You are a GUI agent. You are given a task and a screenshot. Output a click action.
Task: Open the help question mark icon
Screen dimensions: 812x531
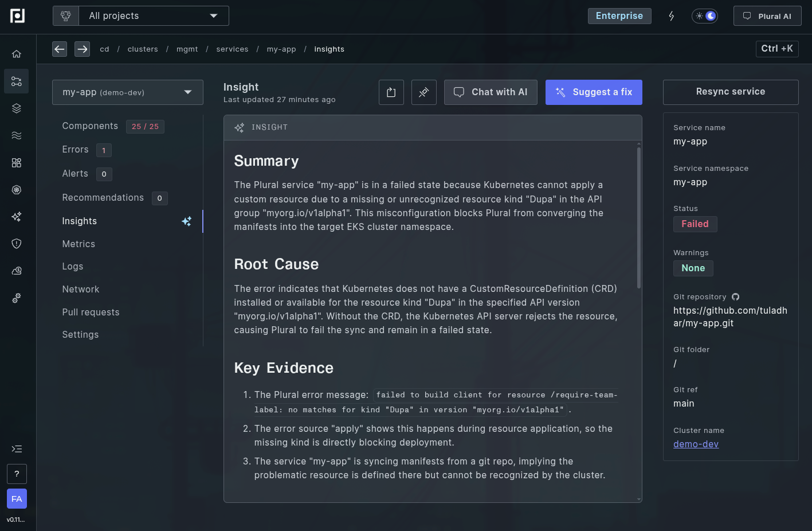click(17, 474)
